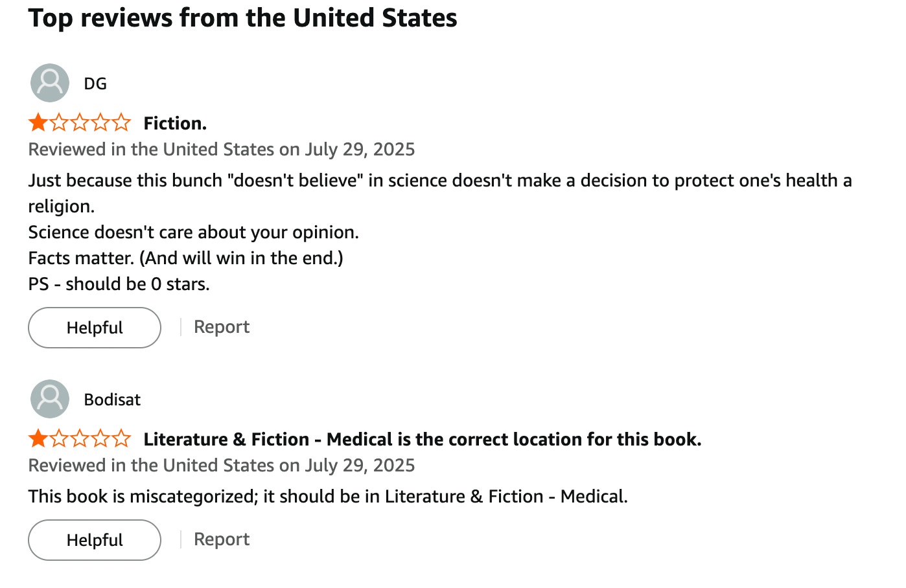The width and height of the screenshot is (906, 588).
Task: Open the "Literature & Fiction - Medical" review title
Action: tap(422, 439)
